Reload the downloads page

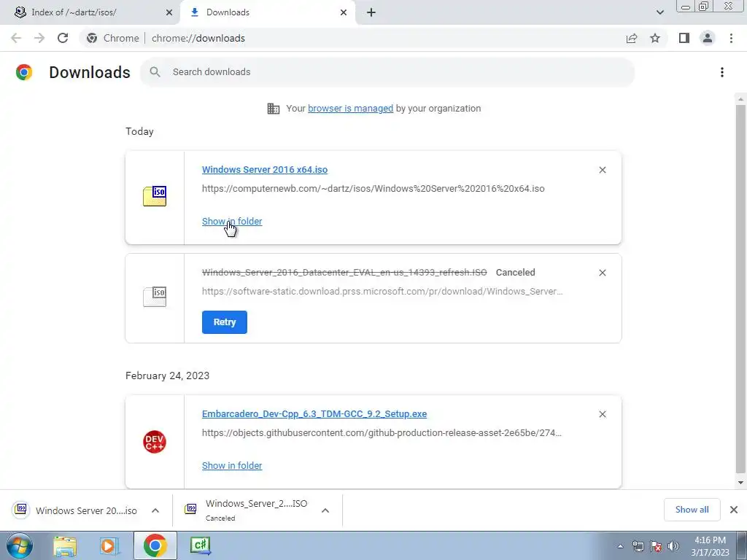click(63, 38)
